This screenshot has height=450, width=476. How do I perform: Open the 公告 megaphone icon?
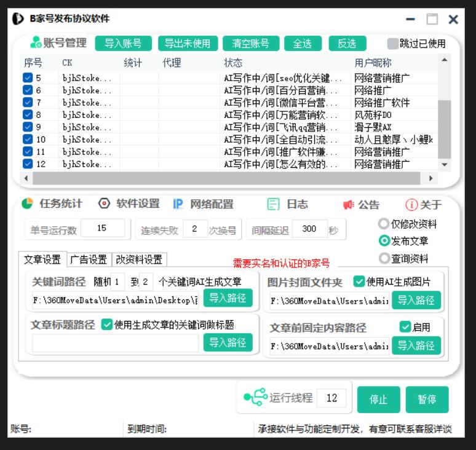349,205
